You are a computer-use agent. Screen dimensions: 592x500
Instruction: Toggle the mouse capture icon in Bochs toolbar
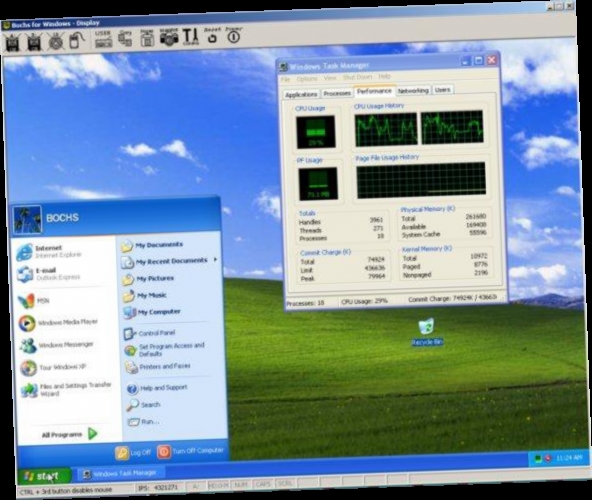(x=77, y=40)
